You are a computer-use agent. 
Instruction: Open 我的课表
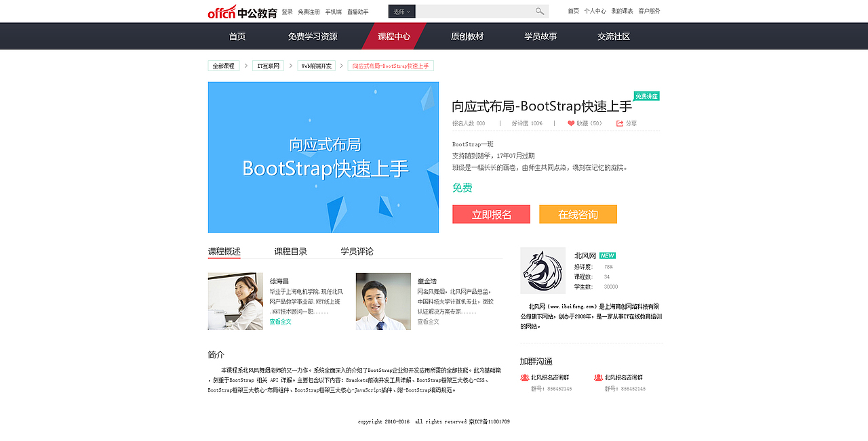click(623, 11)
